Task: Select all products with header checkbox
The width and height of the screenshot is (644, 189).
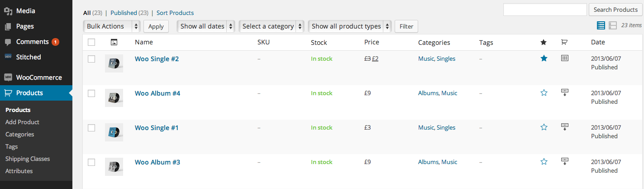Action: pos(91,42)
